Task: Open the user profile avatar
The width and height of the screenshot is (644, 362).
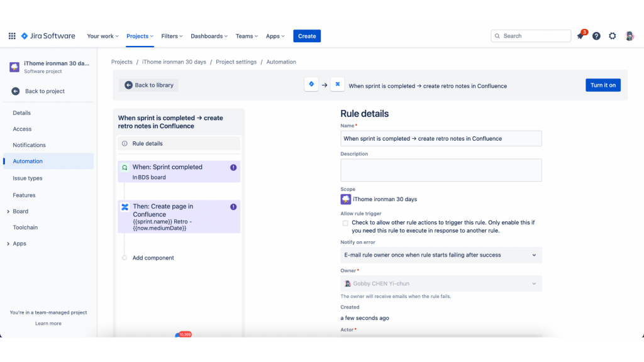Action: click(629, 36)
